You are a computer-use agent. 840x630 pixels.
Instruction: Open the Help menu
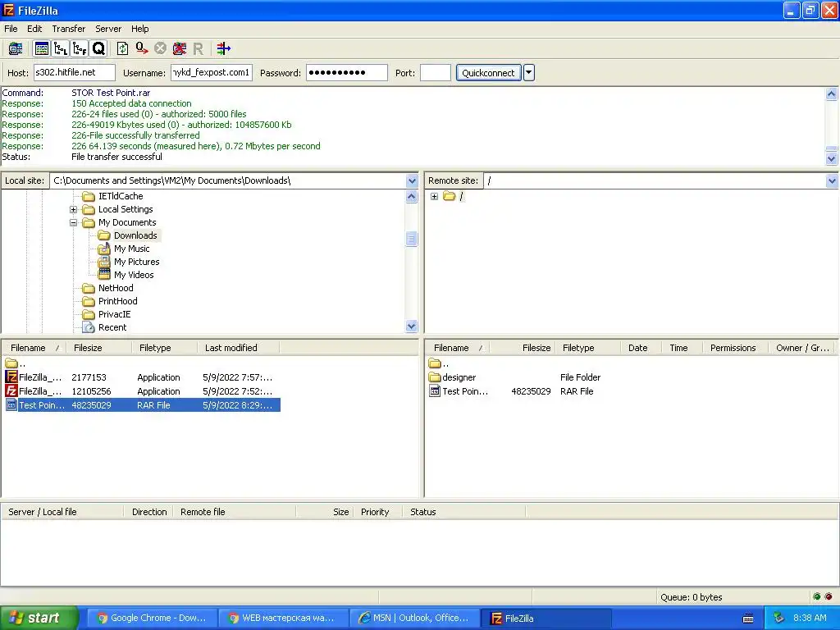[139, 29]
